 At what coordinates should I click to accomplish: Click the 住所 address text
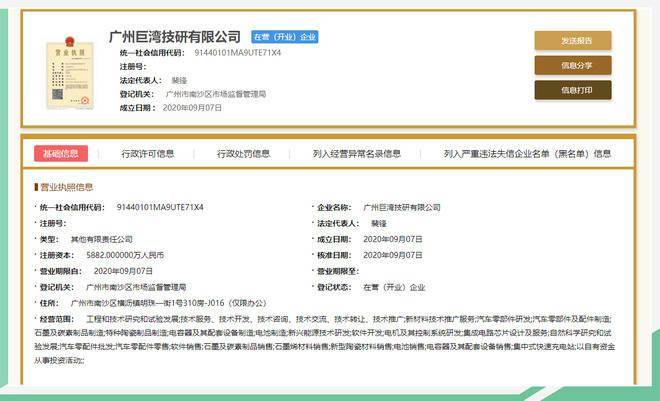pyautogui.click(x=168, y=303)
